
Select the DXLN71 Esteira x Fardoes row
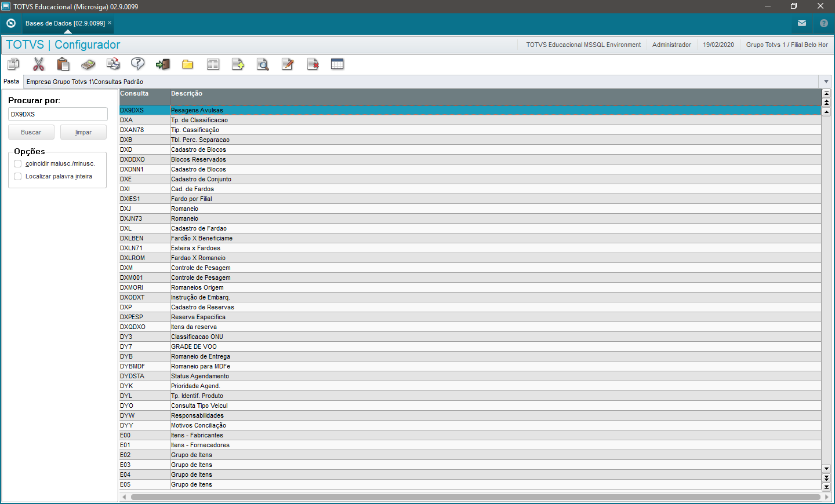[470, 248]
